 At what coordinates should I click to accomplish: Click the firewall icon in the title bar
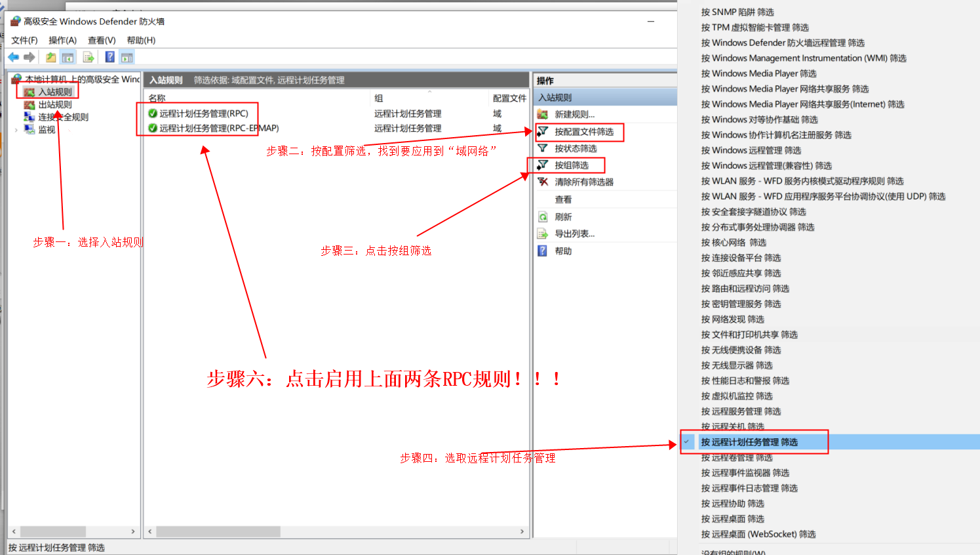[x=16, y=21]
